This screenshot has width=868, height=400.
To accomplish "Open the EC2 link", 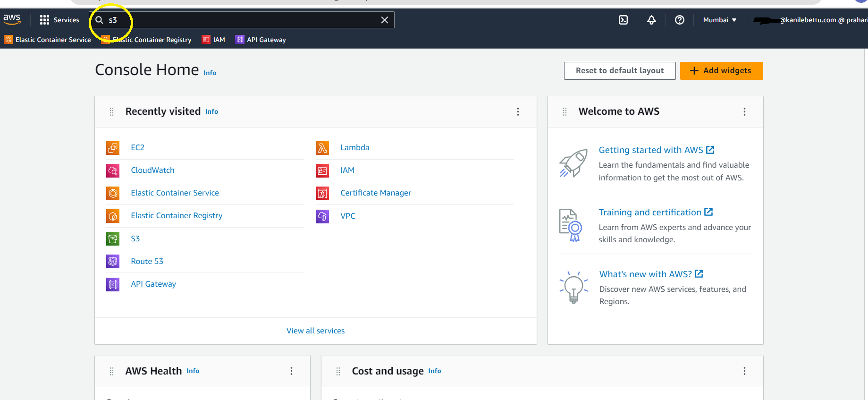I will tap(138, 147).
